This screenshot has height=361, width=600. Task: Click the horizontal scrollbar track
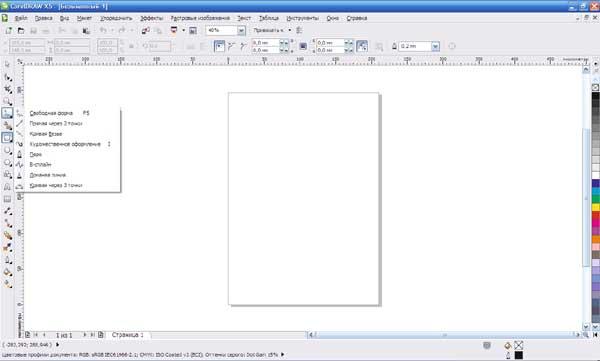tap(445, 335)
